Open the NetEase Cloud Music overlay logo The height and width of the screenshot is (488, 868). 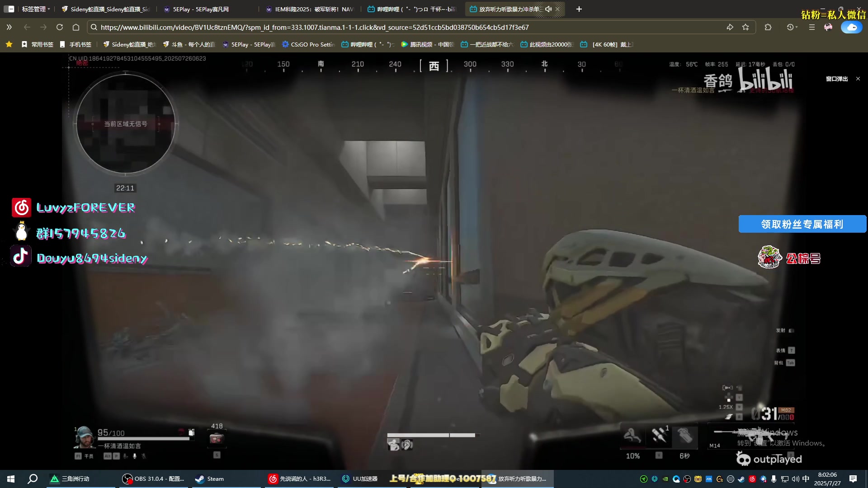[x=22, y=208]
